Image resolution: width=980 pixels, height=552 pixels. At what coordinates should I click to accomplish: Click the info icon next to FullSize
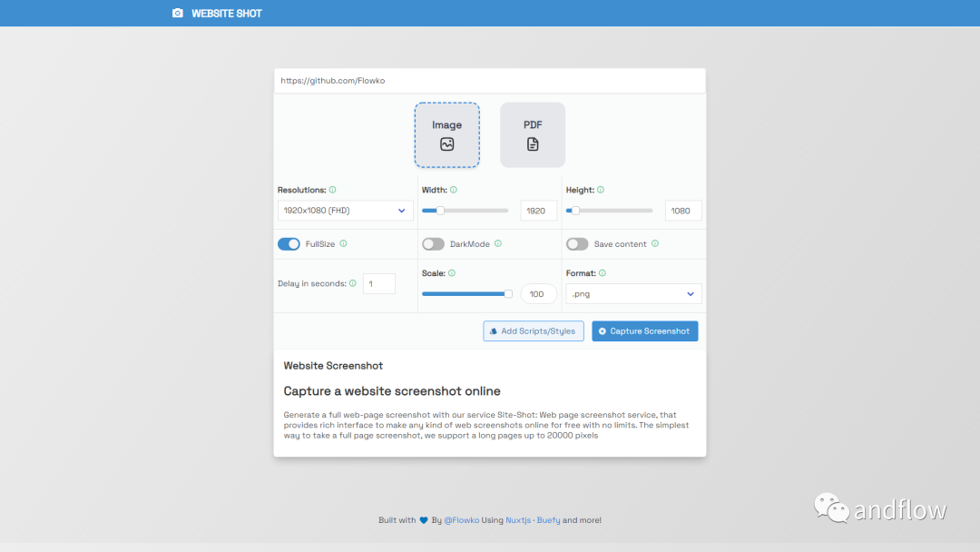pyautogui.click(x=343, y=244)
